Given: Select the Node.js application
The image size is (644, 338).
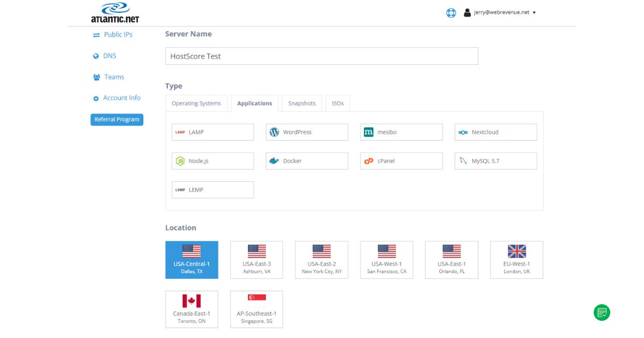Looking at the screenshot, I should click(213, 161).
